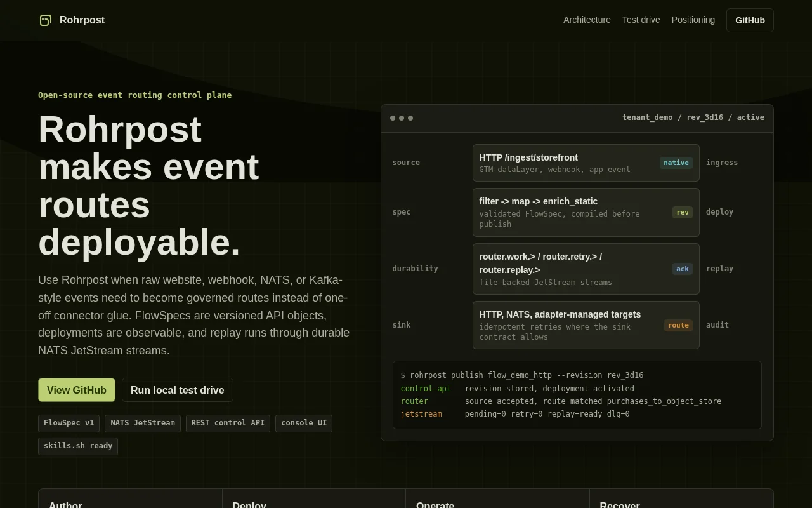Click Run local test drive button
The image size is (812, 508).
tap(178, 390)
